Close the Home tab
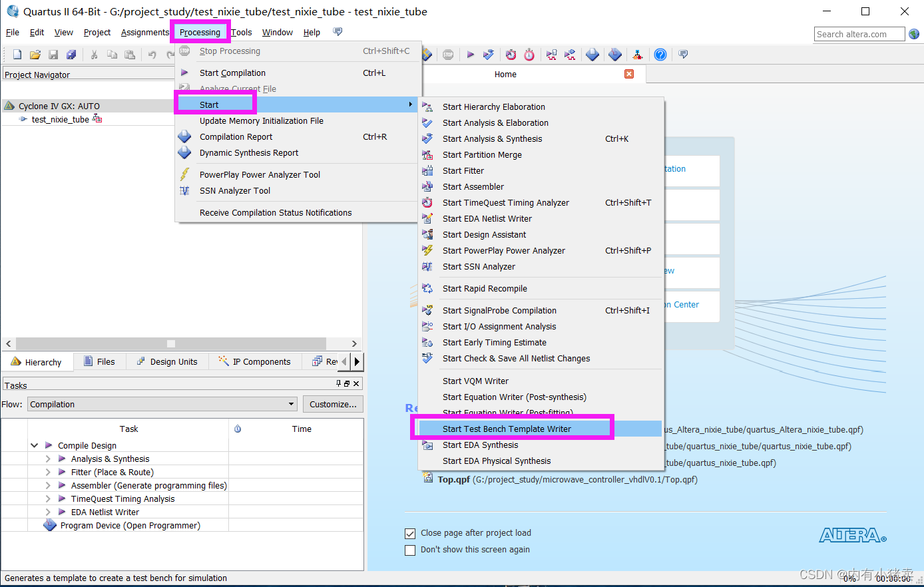Image resolution: width=924 pixels, height=587 pixels. pyautogui.click(x=629, y=74)
